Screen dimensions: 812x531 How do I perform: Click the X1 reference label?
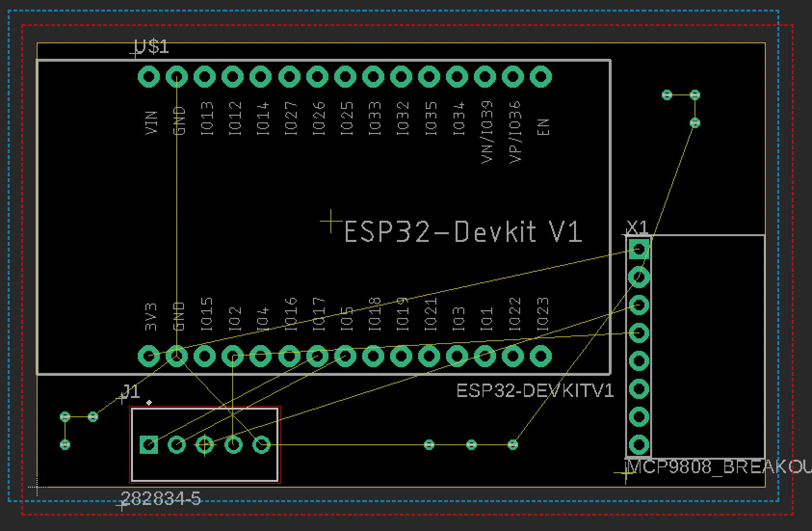click(x=637, y=227)
